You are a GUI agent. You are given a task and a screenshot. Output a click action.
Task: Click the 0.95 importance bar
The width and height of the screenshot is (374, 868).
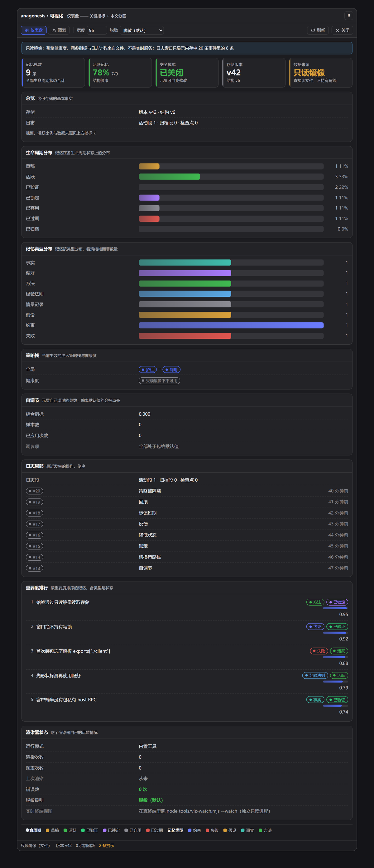[x=336, y=608]
